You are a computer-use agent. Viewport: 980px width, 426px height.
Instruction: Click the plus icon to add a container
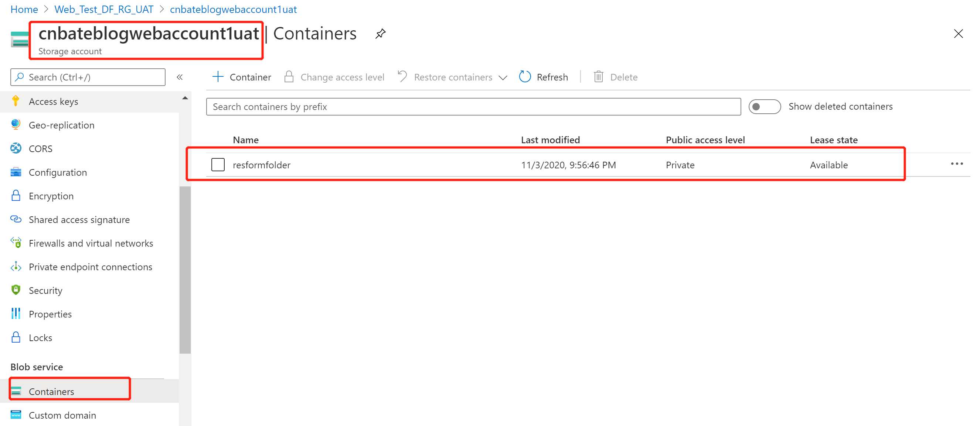[218, 77]
